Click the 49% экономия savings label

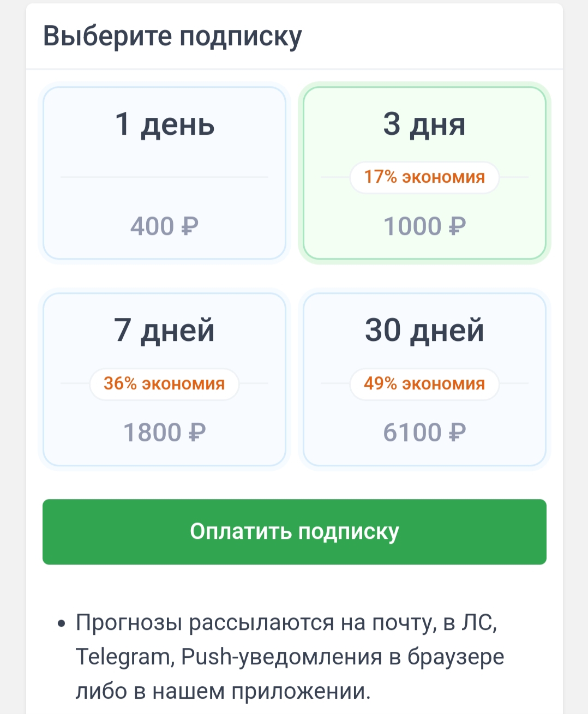pyautogui.click(x=424, y=383)
